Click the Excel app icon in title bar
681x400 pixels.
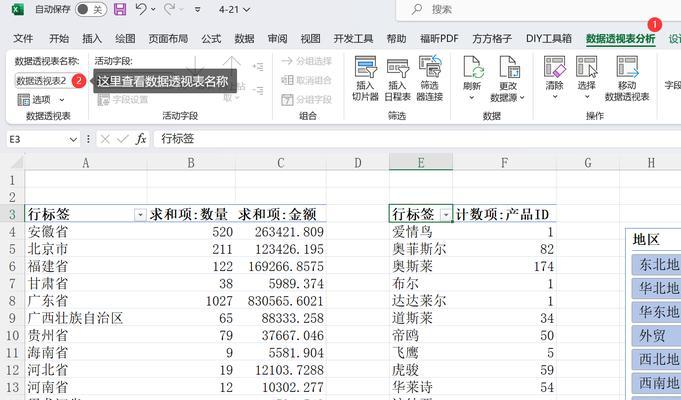click(x=17, y=9)
